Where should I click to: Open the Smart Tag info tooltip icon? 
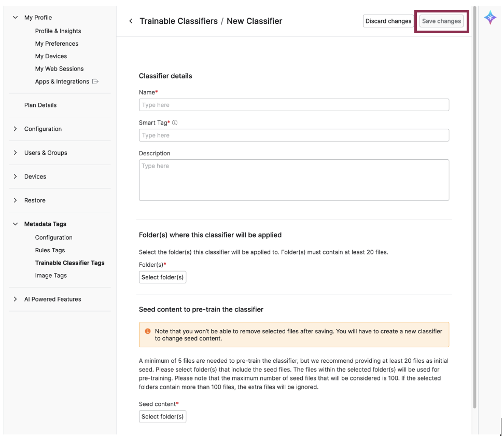pyautogui.click(x=175, y=122)
